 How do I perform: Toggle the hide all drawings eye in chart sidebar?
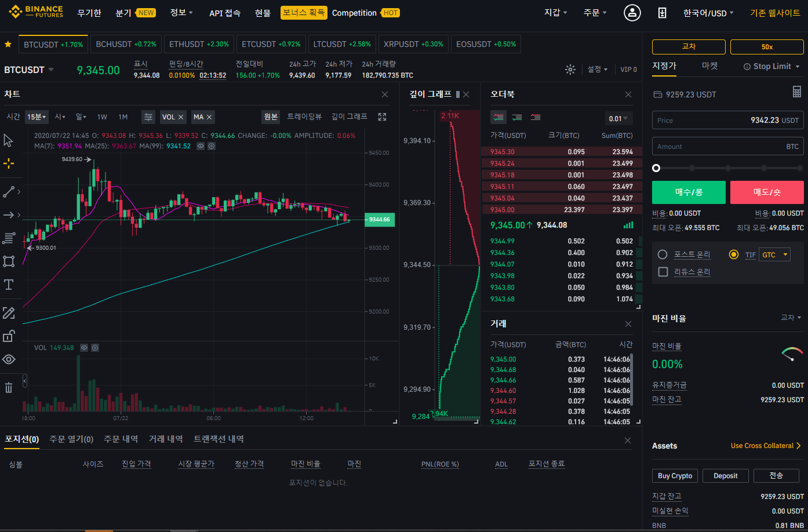pyautogui.click(x=8, y=359)
